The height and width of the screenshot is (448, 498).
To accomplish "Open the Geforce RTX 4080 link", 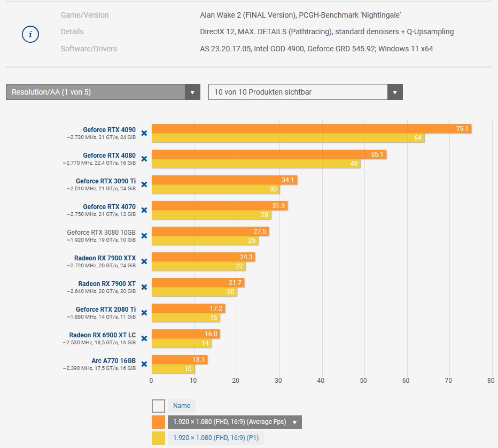I will (x=109, y=156).
